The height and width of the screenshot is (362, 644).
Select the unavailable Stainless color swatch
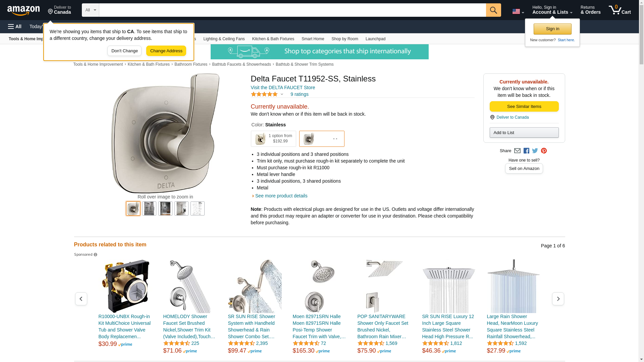click(321, 139)
